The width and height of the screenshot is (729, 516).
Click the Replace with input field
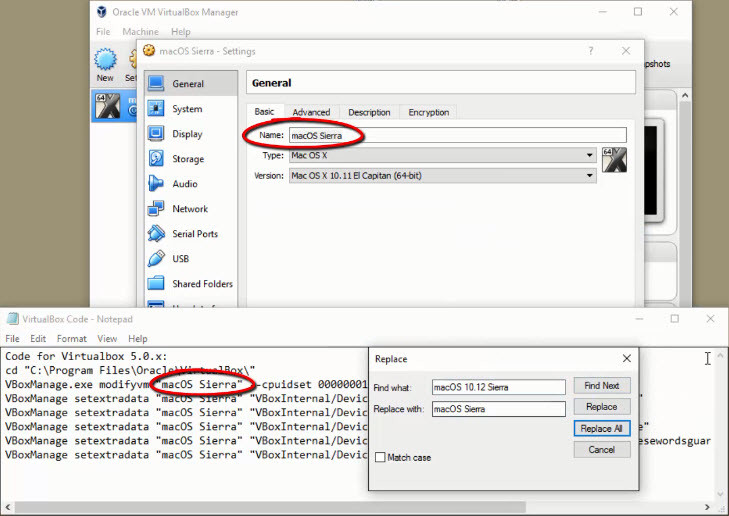point(498,409)
